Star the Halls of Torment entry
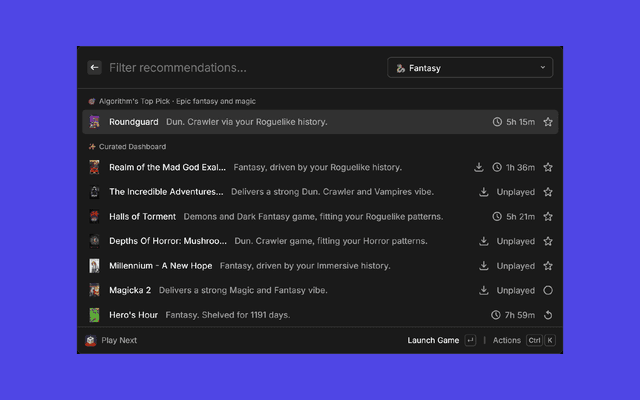The height and width of the screenshot is (400, 640). (x=548, y=216)
